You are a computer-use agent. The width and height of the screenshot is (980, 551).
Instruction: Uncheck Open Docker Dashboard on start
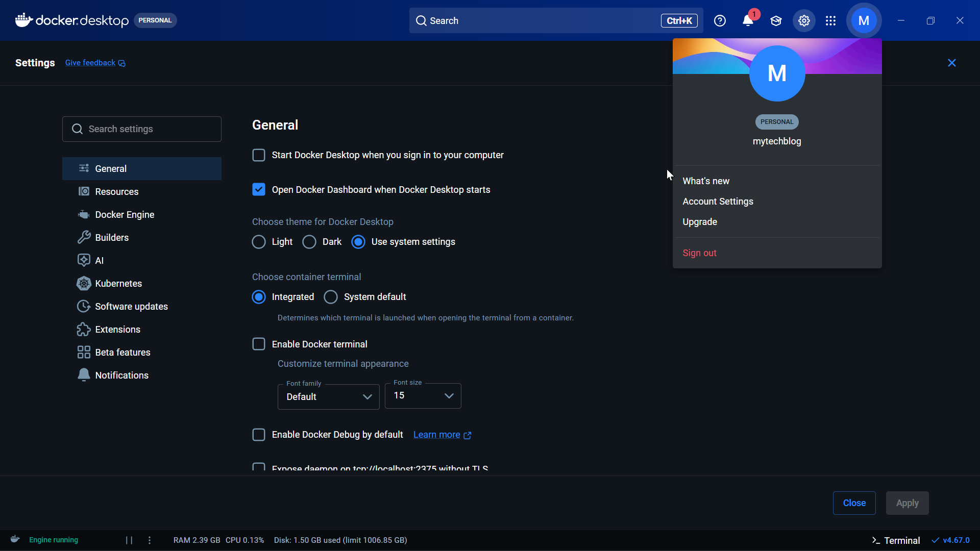[259, 190]
